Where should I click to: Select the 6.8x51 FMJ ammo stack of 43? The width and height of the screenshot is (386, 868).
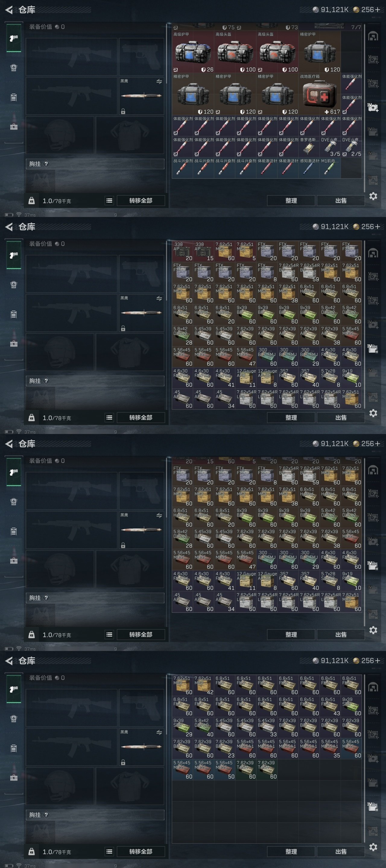[330, 706]
